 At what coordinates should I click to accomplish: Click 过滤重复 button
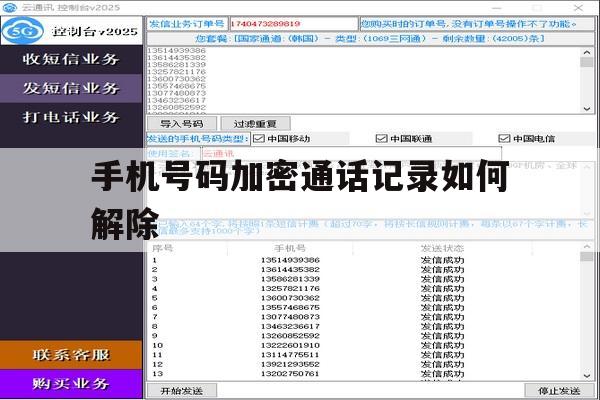(255, 124)
